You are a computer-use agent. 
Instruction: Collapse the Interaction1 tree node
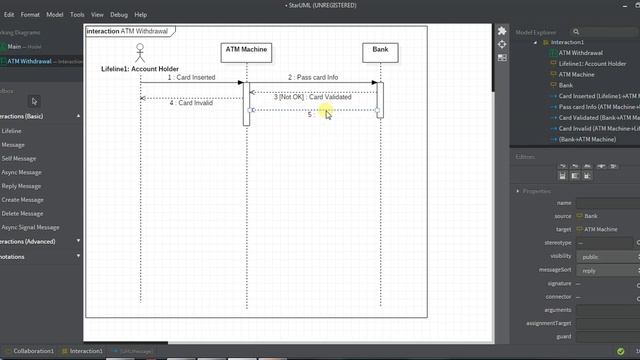(536, 42)
